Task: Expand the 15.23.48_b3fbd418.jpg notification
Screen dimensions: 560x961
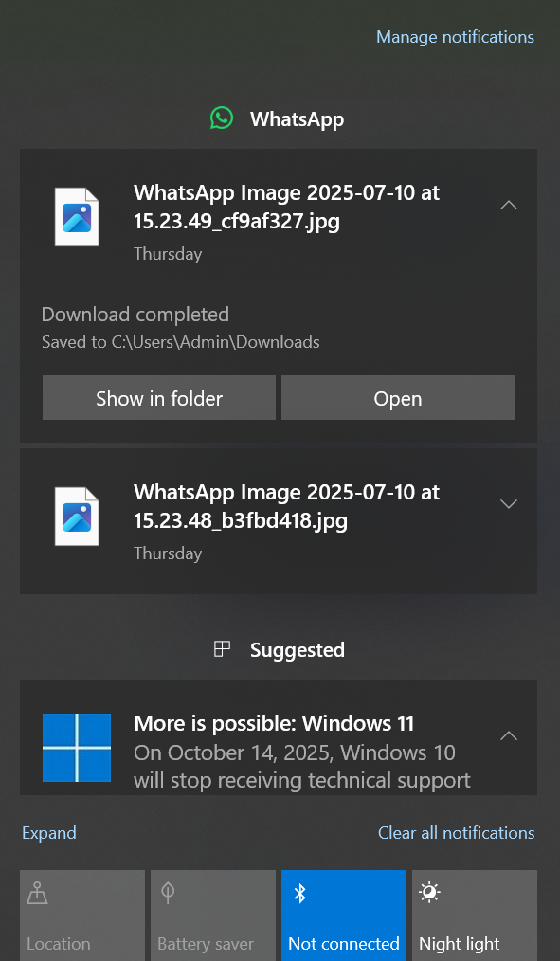Action: click(509, 504)
